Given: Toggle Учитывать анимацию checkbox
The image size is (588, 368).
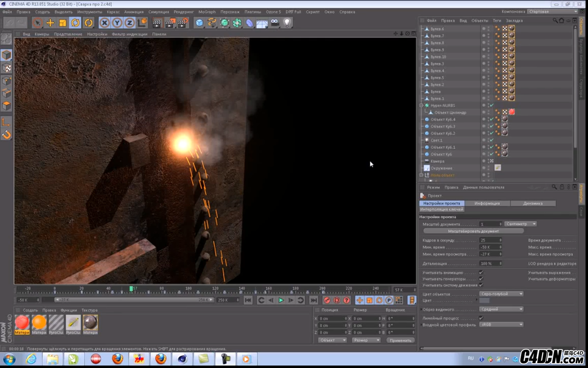Looking at the screenshot, I should 481,272.
